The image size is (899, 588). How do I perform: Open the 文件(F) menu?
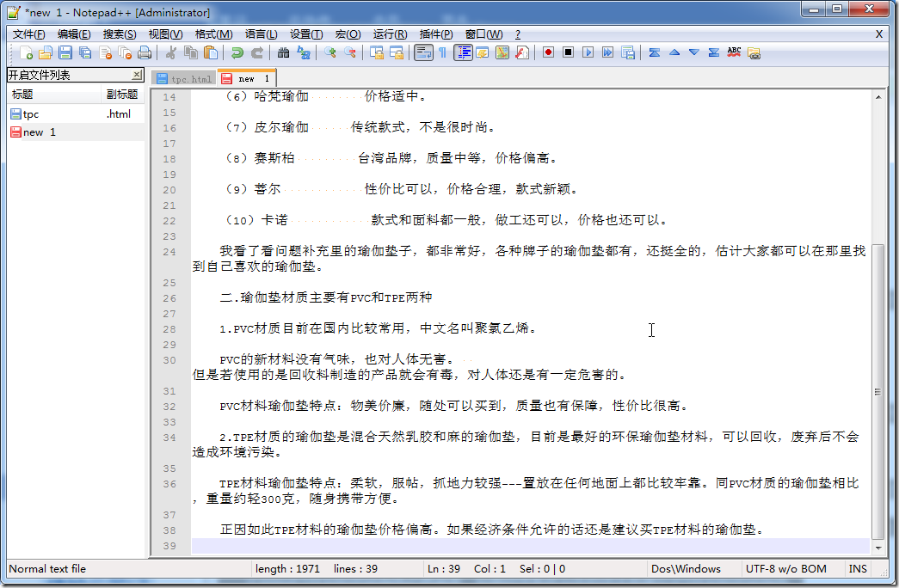click(28, 34)
